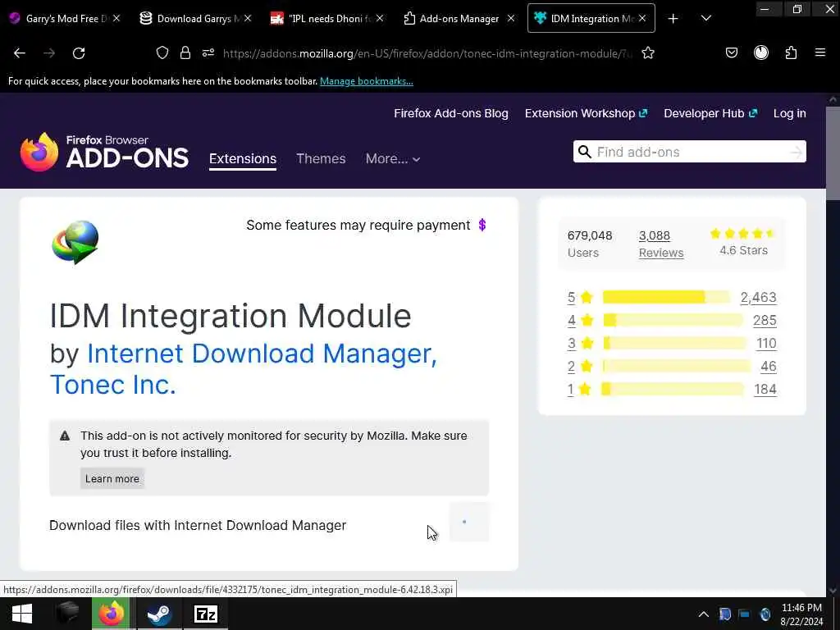Filter by 2 star reviews

point(580,367)
